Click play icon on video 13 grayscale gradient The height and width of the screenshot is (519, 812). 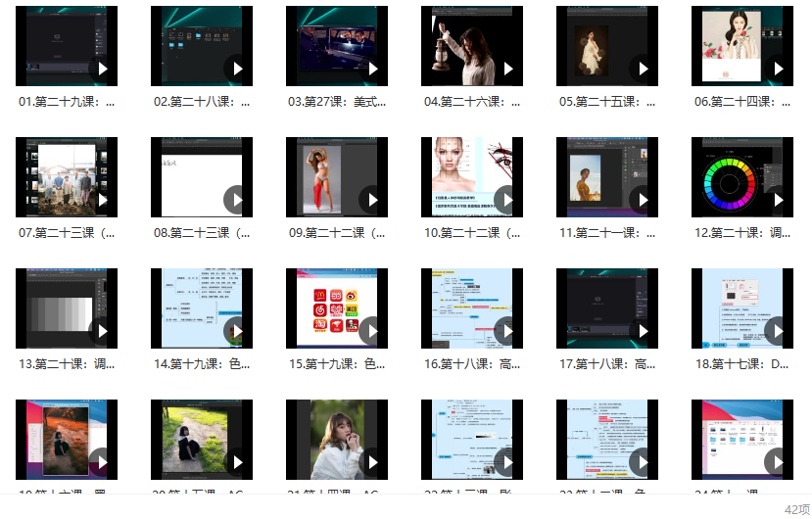101,331
